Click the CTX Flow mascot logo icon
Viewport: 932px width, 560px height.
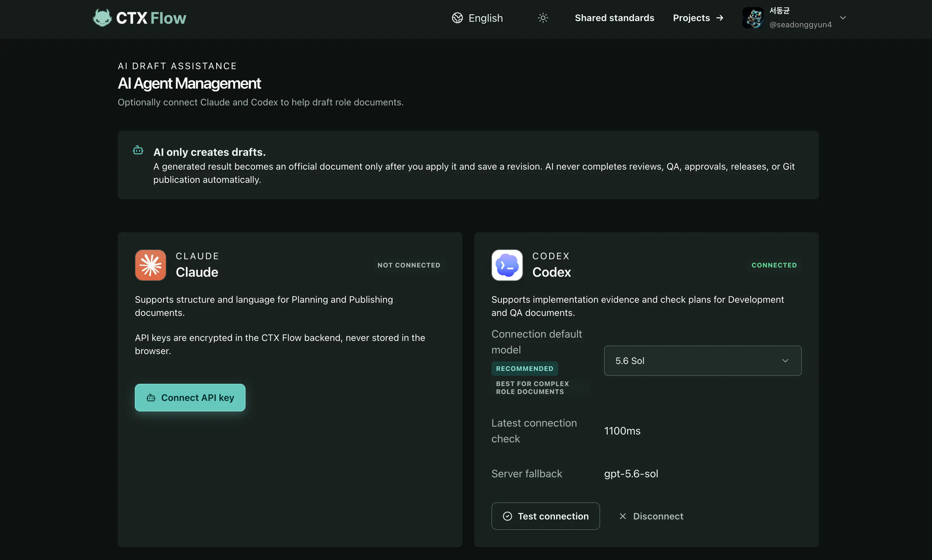coord(102,18)
